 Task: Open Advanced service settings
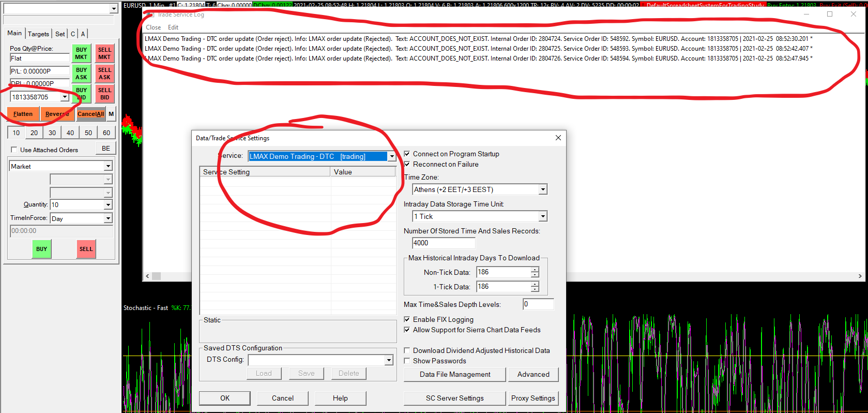[534, 374]
